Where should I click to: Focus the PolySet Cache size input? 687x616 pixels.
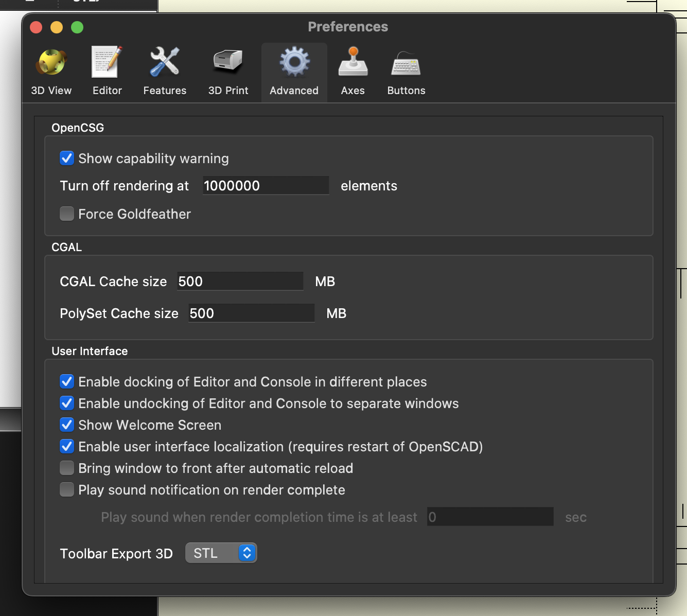click(x=251, y=313)
